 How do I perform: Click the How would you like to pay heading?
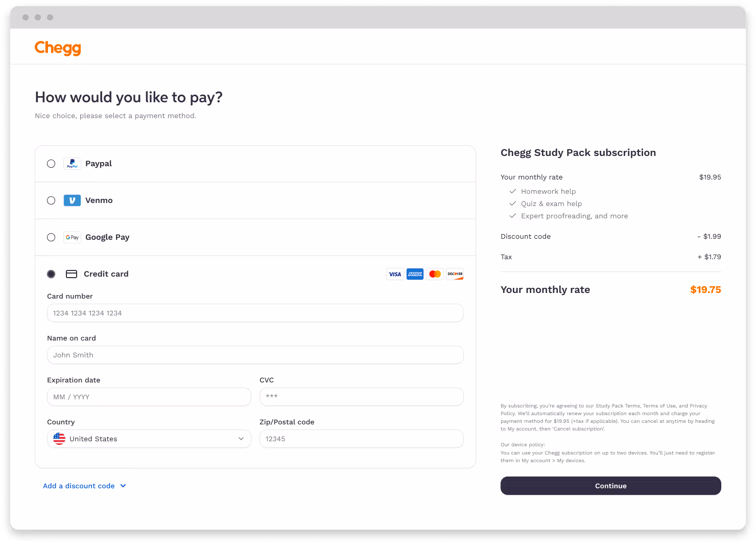[129, 97]
